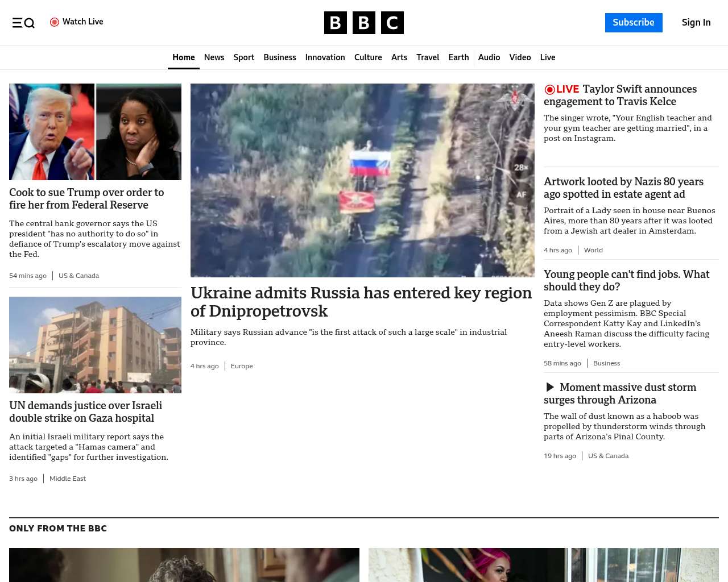Click the Watch Live red dot icon
Viewport: 728px width, 582px height.
pyautogui.click(x=55, y=22)
